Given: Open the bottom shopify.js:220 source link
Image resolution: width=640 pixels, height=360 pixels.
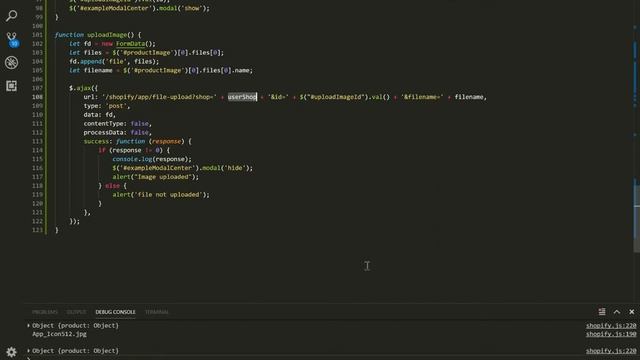Looking at the screenshot, I should pyautogui.click(x=611, y=351).
